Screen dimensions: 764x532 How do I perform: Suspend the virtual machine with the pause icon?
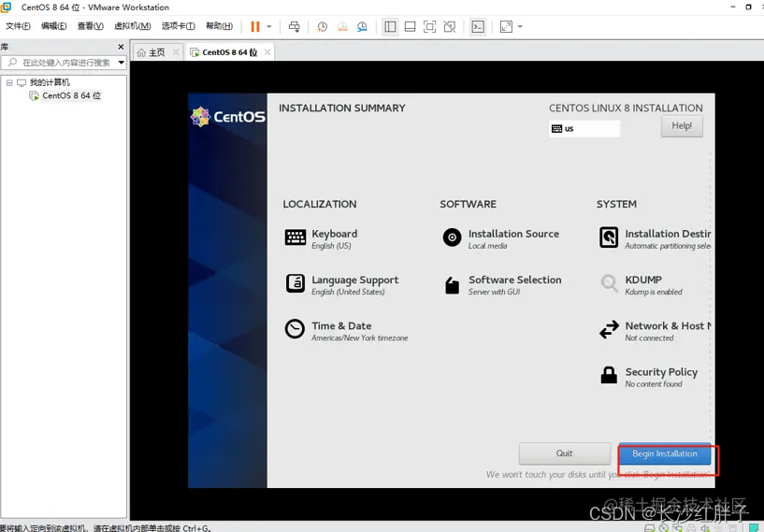[x=255, y=27]
